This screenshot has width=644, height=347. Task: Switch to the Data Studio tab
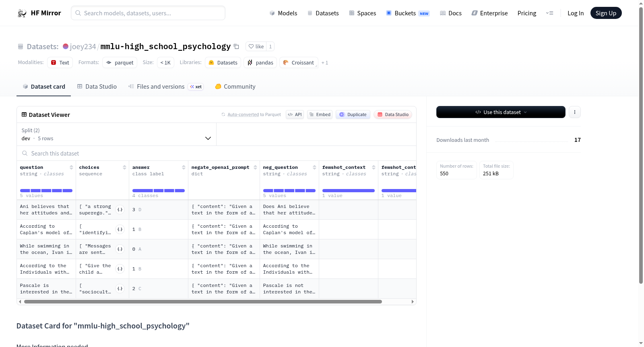(x=97, y=87)
